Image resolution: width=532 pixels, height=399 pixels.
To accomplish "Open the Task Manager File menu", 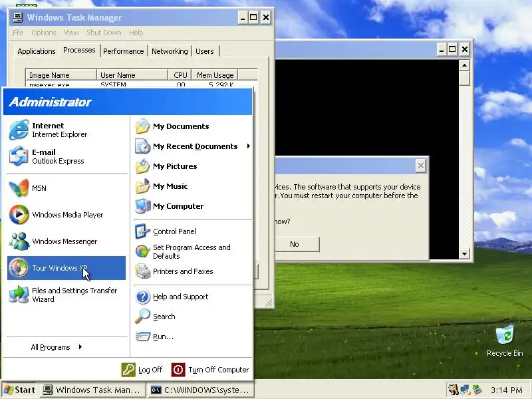I will pyautogui.click(x=18, y=33).
